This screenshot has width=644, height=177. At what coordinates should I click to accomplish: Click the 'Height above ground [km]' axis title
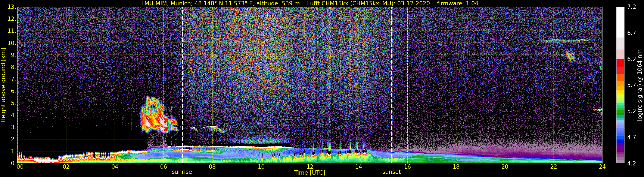(x=3, y=85)
